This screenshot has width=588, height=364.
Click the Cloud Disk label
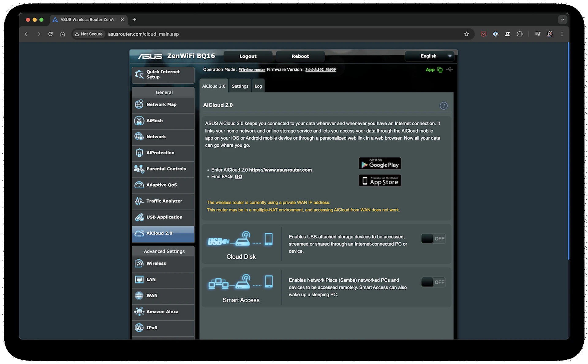241,257
